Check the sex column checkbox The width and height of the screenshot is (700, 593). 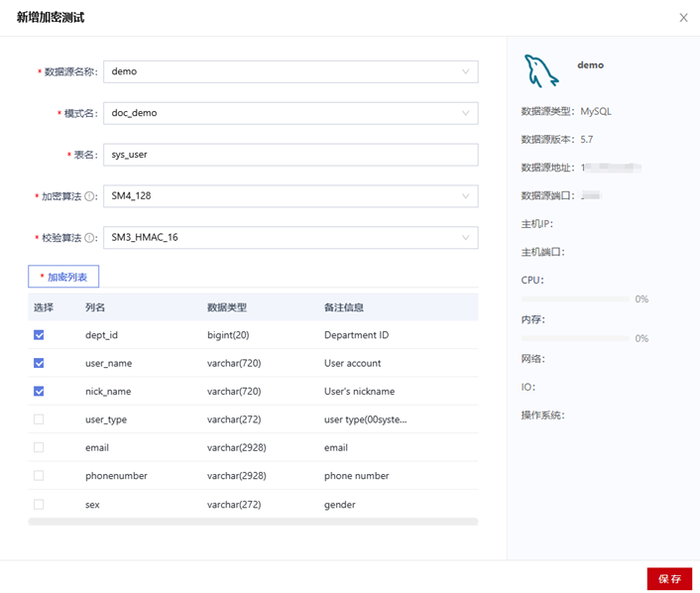39,504
